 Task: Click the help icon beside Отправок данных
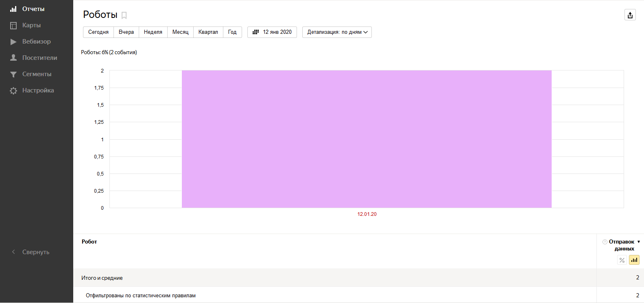[605, 242]
